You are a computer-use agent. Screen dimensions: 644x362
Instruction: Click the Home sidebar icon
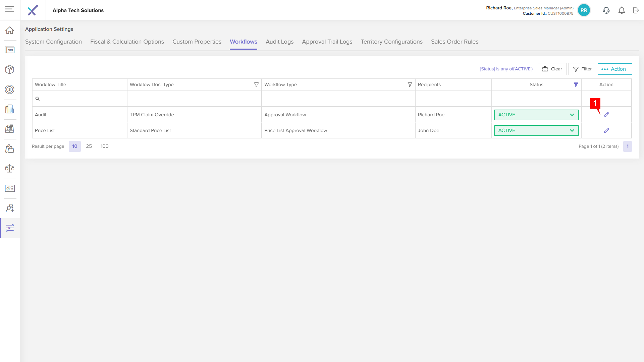coord(10,30)
